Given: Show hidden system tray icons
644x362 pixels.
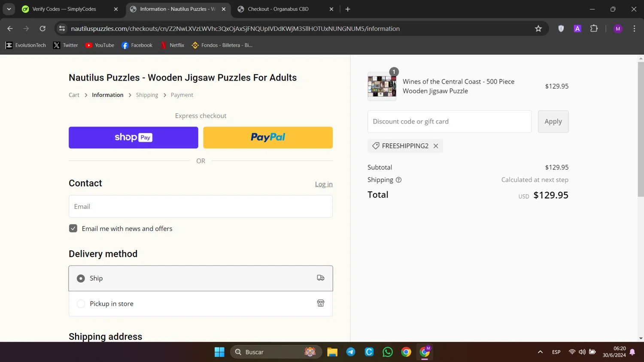Looking at the screenshot, I should coord(540,352).
